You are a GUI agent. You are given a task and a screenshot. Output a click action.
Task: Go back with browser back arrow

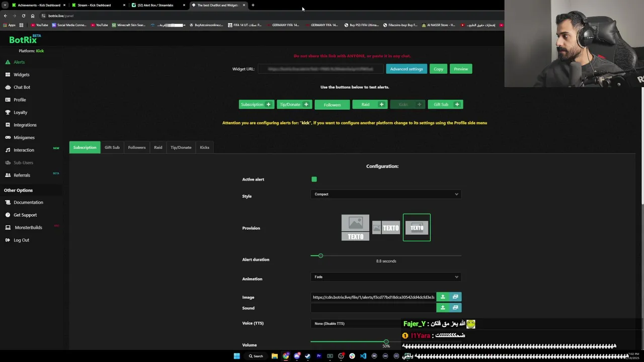pos(5,16)
